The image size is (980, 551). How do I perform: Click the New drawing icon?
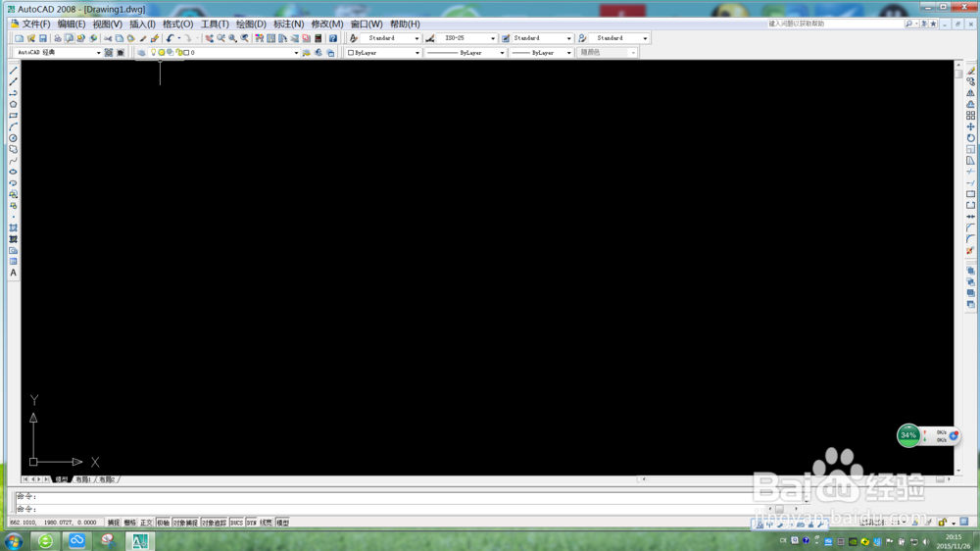pyautogui.click(x=20, y=38)
